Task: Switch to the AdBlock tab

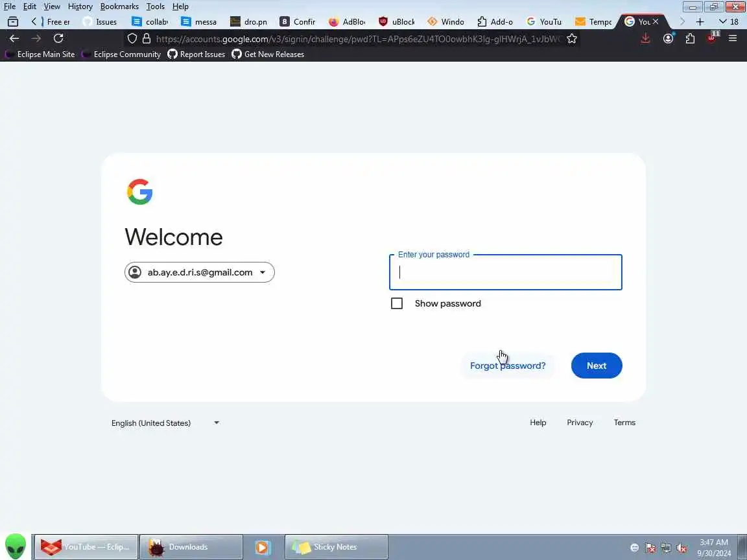Action: pyautogui.click(x=348, y=21)
